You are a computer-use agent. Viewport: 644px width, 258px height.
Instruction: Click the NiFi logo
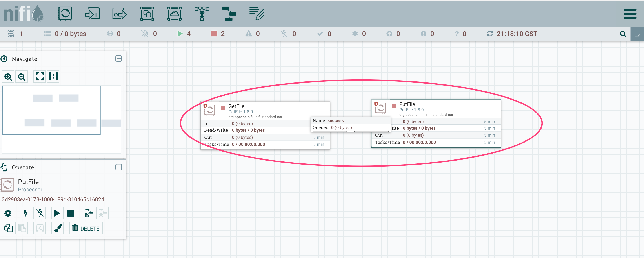click(24, 14)
